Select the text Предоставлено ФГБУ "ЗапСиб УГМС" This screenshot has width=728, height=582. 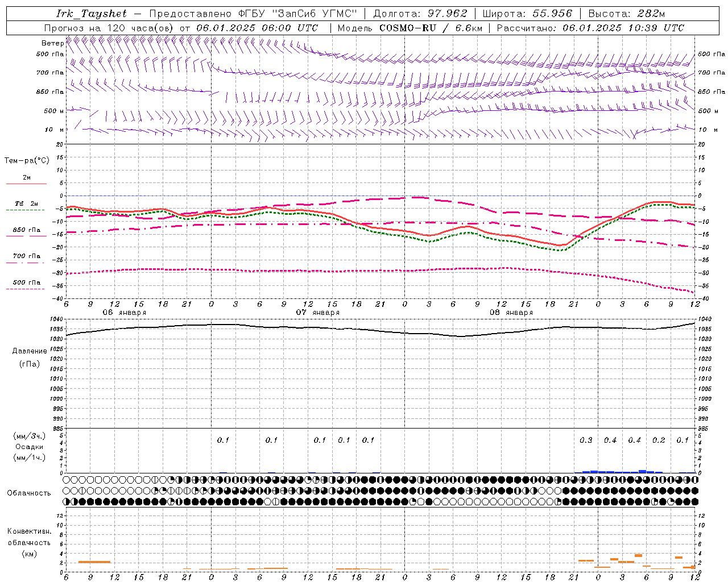click(253, 14)
